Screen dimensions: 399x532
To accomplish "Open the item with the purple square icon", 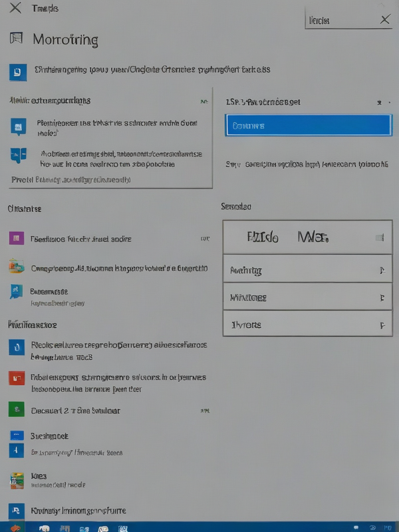I will [16, 238].
